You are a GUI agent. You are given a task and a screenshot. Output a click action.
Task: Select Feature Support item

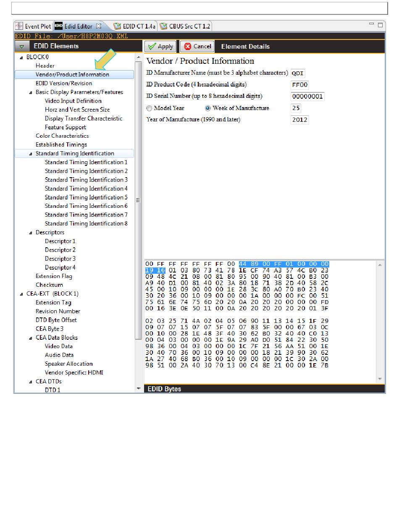coord(66,127)
